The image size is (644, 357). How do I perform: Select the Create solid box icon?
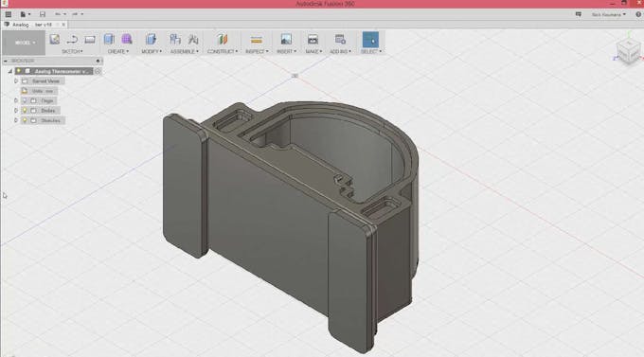click(x=109, y=40)
